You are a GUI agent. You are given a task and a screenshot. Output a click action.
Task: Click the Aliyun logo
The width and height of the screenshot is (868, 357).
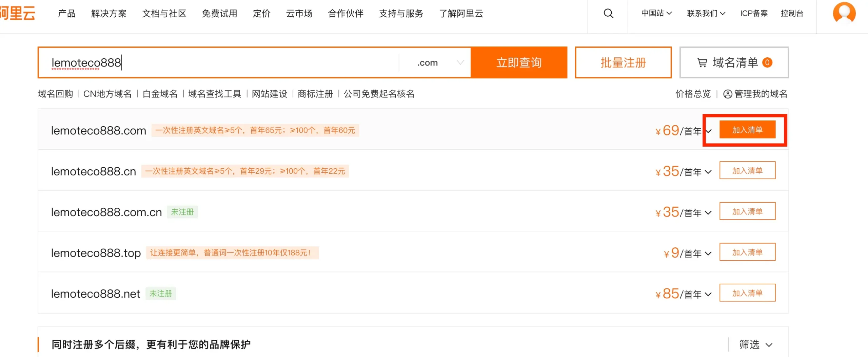pos(18,14)
